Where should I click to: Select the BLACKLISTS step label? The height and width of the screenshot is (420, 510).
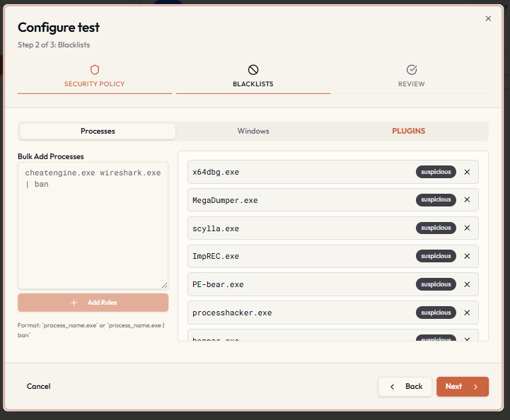253,84
